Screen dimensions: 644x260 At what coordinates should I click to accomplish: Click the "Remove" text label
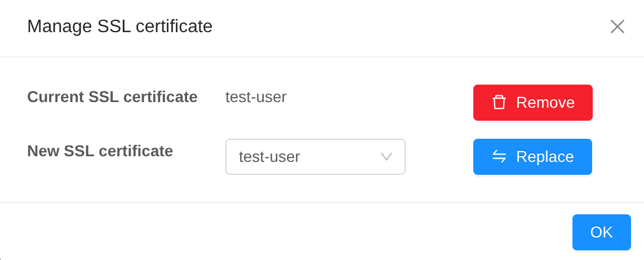(x=545, y=103)
